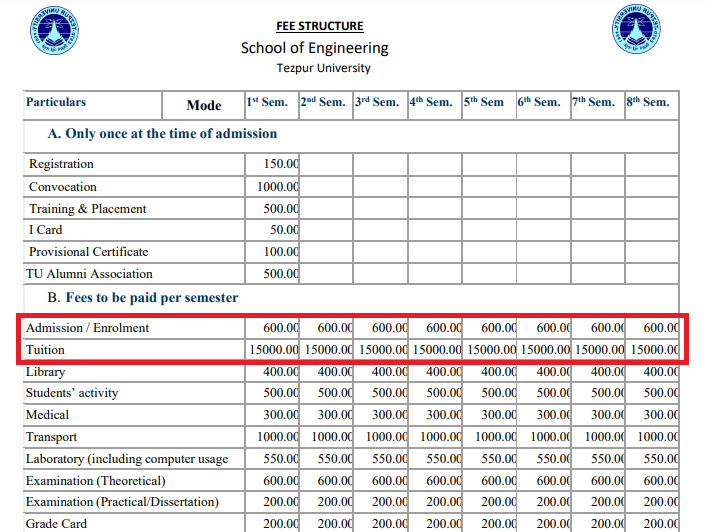Click Admission / Enrolment 8th semester value
This screenshot has width=707, height=532.
click(x=661, y=328)
